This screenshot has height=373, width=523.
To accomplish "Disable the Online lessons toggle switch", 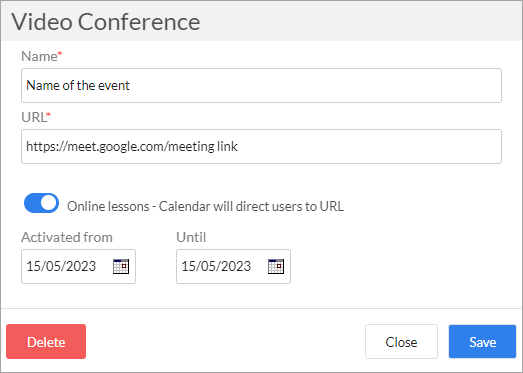I will click(x=41, y=203).
